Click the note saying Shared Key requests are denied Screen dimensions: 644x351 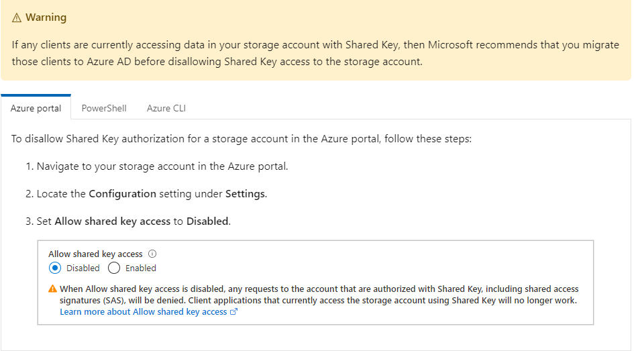click(319, 295)
